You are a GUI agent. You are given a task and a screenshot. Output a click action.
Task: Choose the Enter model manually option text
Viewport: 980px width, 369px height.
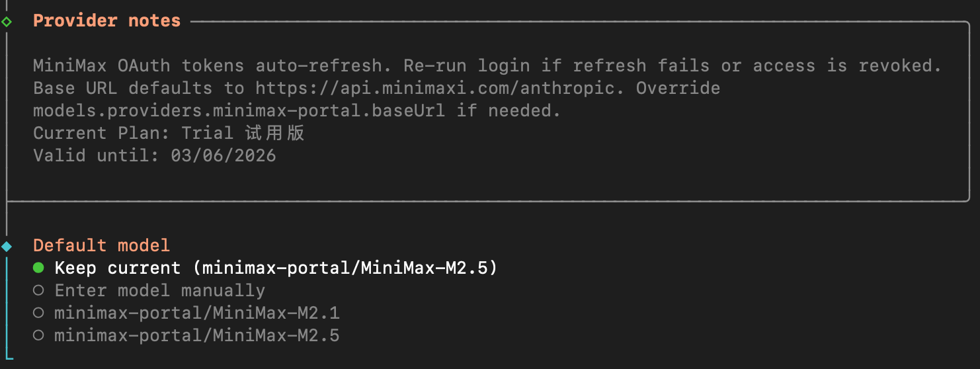click(159, 290)
